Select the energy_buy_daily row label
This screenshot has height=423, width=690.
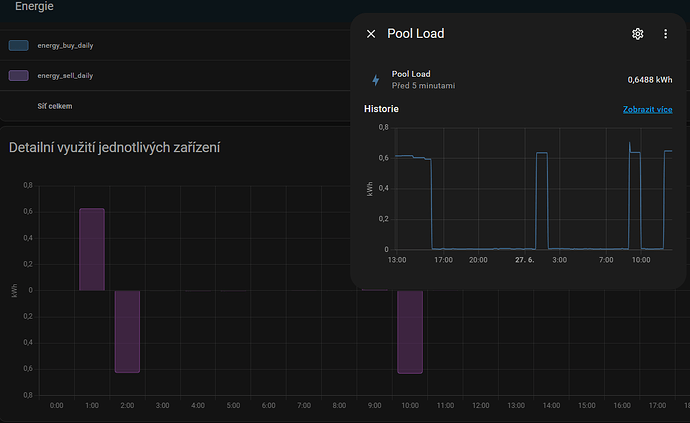coord(66,45)
